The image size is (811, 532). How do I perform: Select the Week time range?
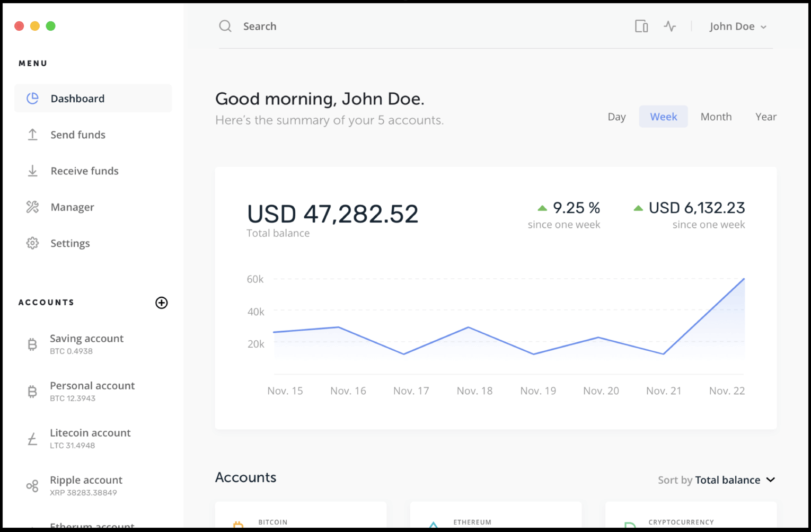pyautogui.click(x=664, y=117)
